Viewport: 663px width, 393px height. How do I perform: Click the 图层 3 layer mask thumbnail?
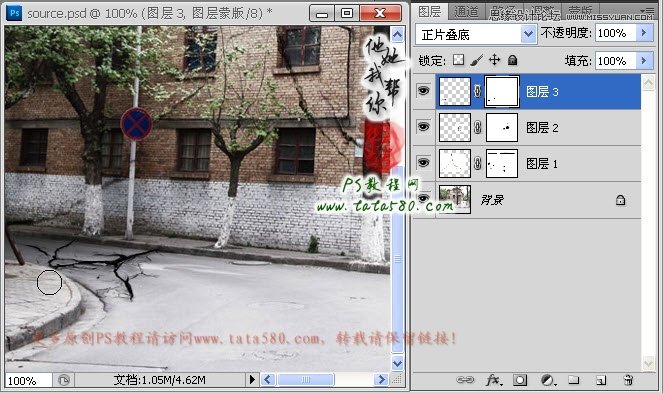(x=502, y=91)
